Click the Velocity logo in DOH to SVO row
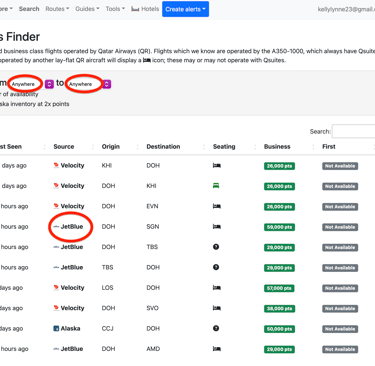The height and width of the screenshot is (366, 375). click(56, 308)
